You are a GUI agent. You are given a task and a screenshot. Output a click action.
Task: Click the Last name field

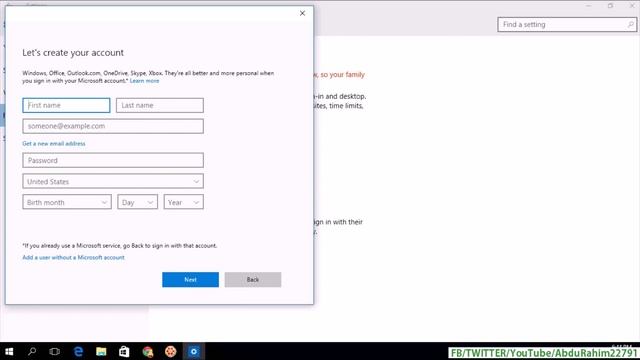click(x=160, y=105)
